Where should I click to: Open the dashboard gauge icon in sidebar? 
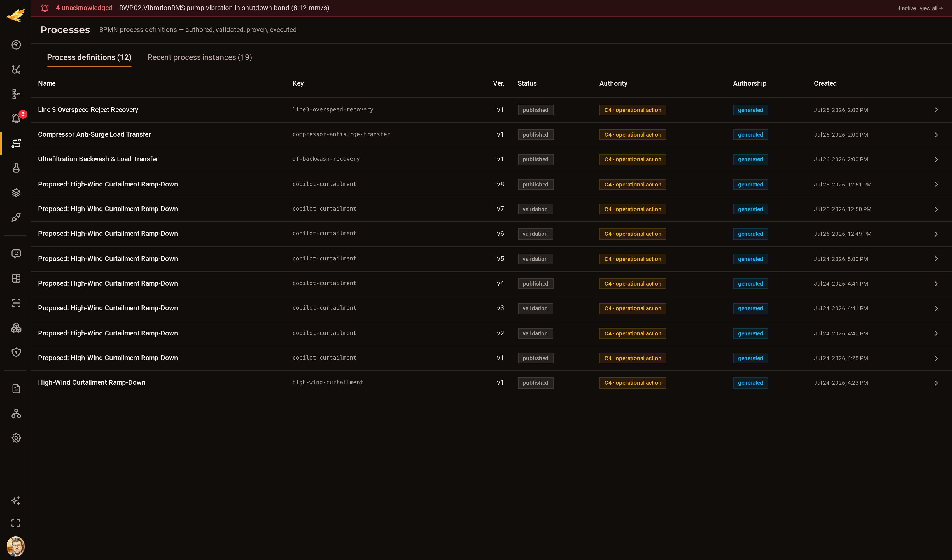tap(16, 45)
